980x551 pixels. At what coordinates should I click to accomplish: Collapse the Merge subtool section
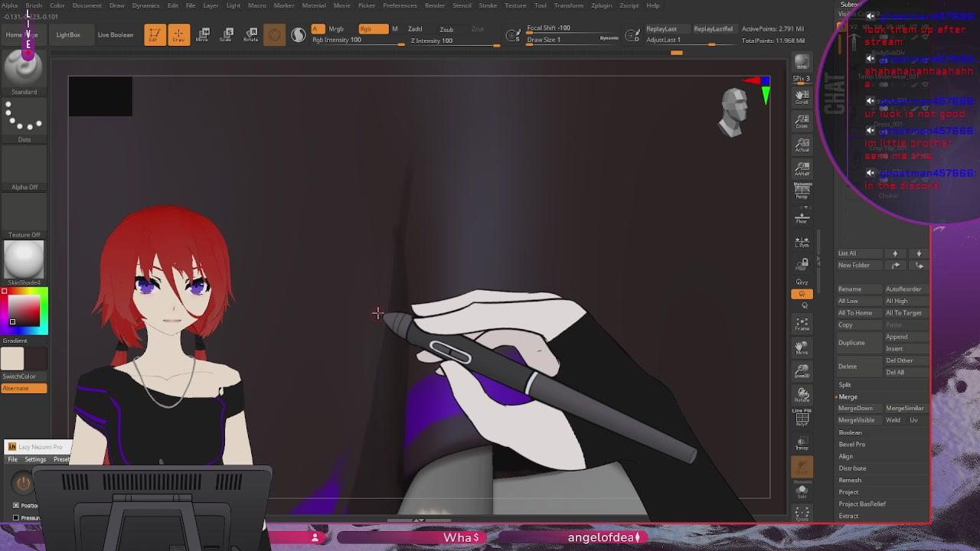[848, 397]
